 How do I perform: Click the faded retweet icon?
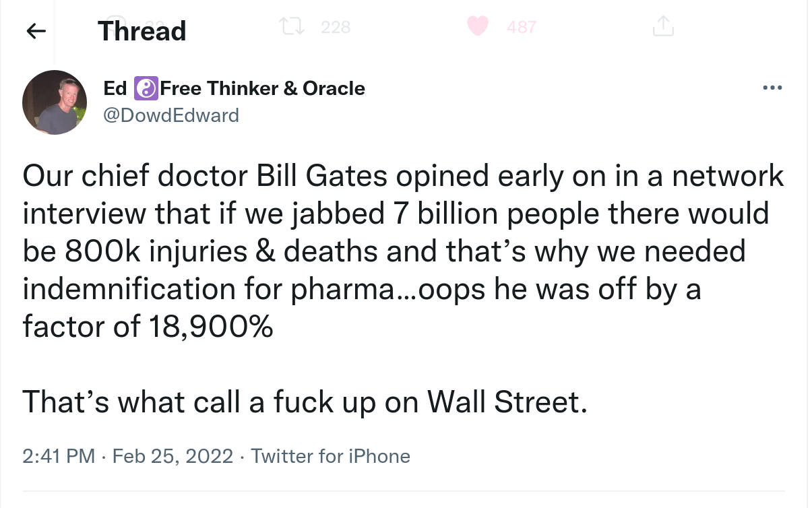[291, 26]
